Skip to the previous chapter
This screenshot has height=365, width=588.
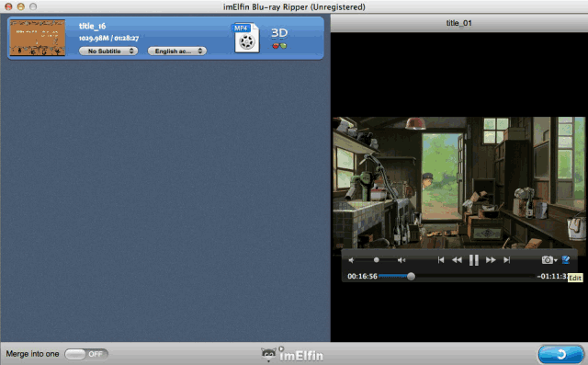point(441,260)
